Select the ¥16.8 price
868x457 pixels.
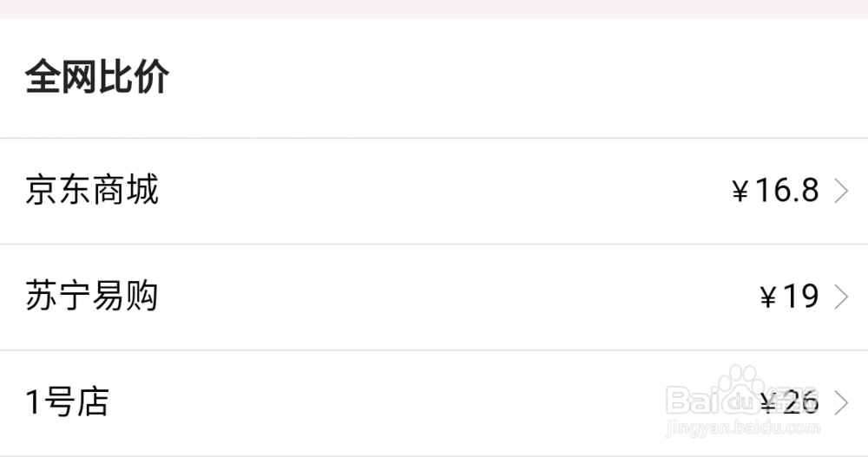pyautogui.click(x=776, y=191)
